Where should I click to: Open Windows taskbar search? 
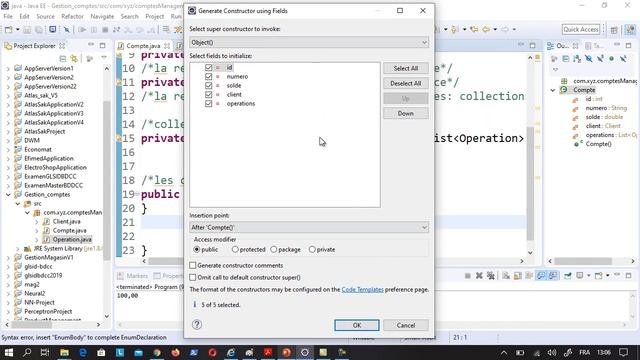[x=27, y=352]
